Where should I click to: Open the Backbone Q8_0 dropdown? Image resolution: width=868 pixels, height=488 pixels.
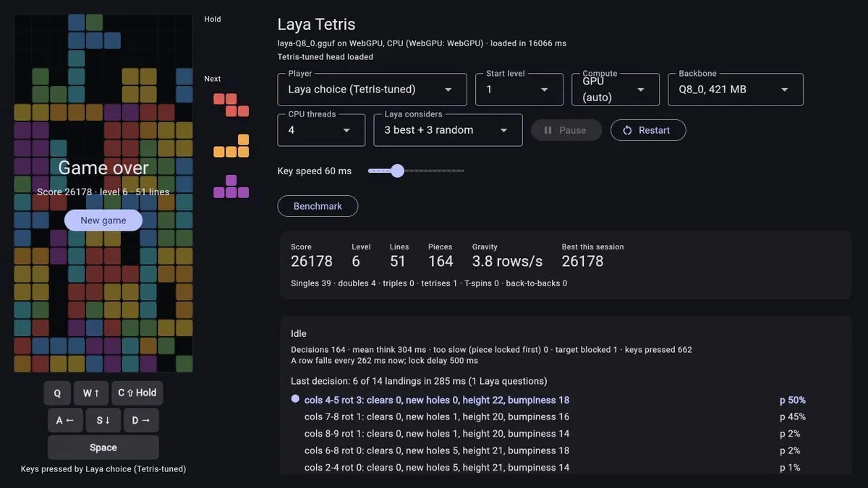point(736,90)
